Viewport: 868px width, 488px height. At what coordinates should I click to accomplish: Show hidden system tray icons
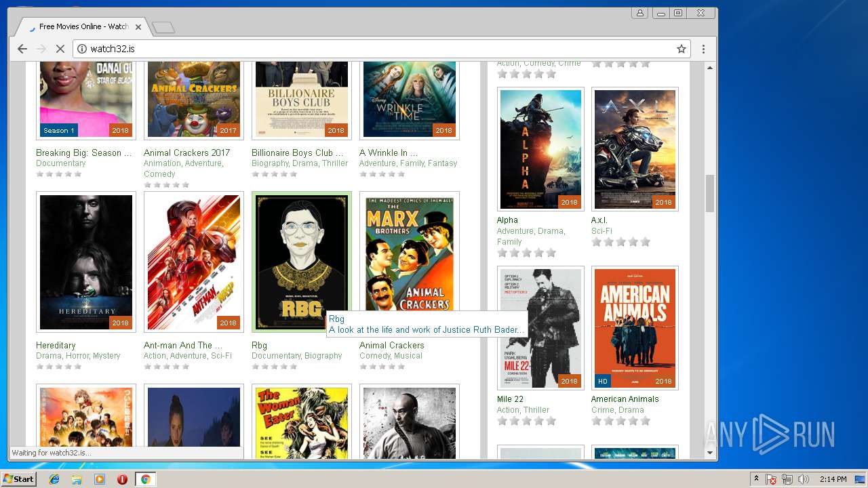click(x=757, y=479)
